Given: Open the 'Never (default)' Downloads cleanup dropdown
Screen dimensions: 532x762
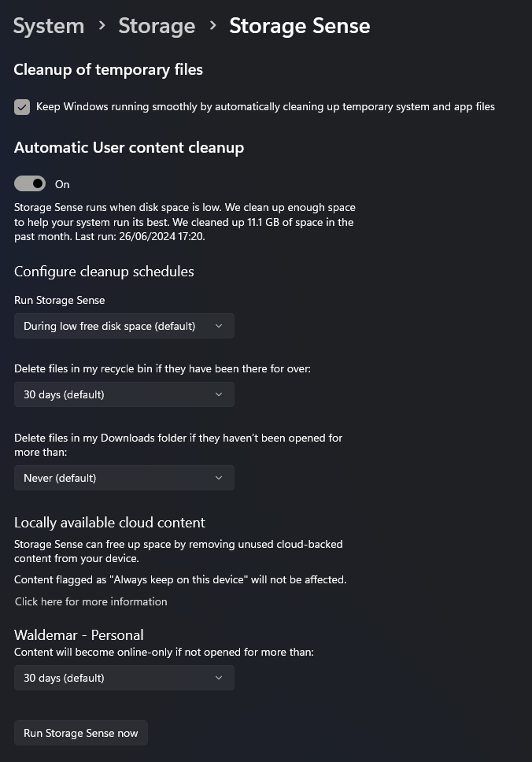Looking at the screenshot, I should [124, 478].
